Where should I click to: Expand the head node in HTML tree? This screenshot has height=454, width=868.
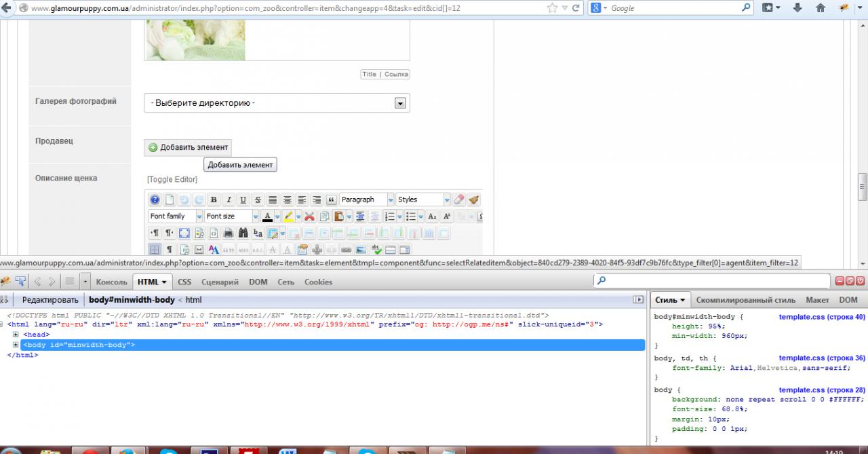[16, 335]
